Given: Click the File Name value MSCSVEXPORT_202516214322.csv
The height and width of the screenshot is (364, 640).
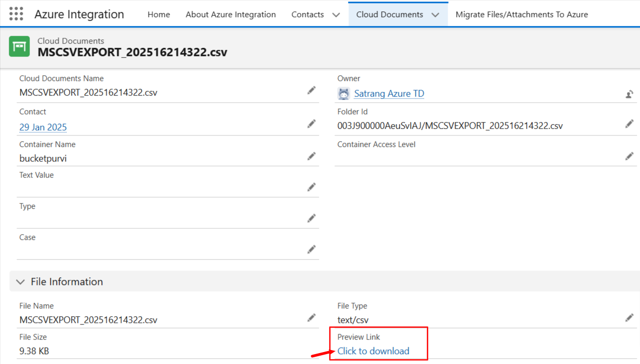Looking at the screenshot, I should pos(88,320).
